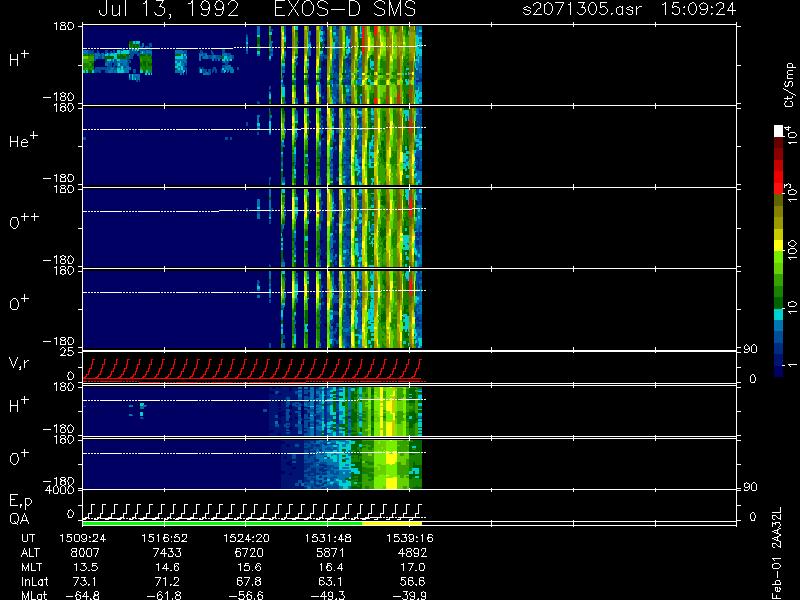Click the "O++" panel label

pos(24,222)
